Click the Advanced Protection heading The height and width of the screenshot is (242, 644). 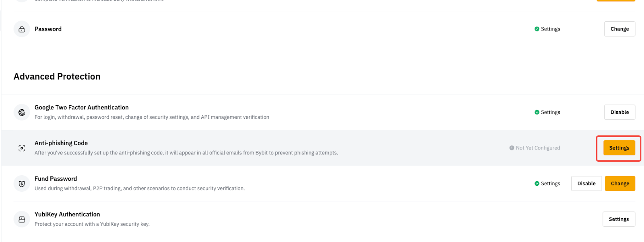(x=57, y=76)
